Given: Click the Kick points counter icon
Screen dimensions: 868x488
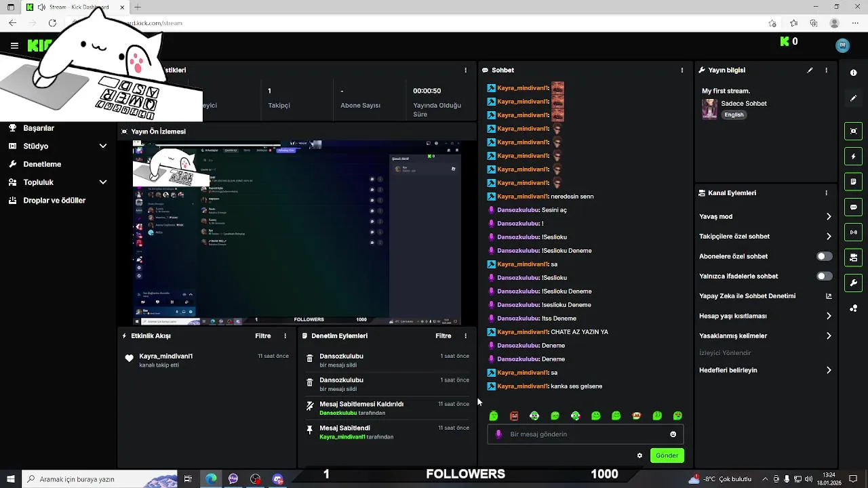Looking at the screenshot, I should (785, 41).
